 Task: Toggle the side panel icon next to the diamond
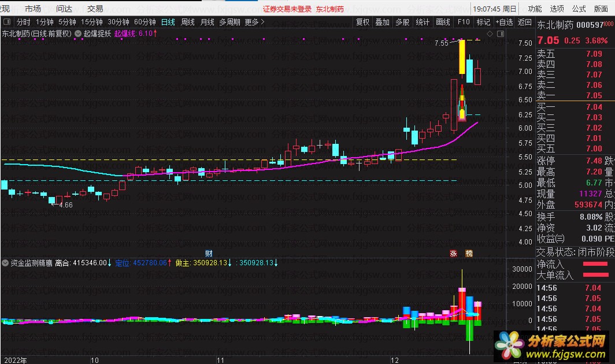pyautogui.click(x=501, y=34)
